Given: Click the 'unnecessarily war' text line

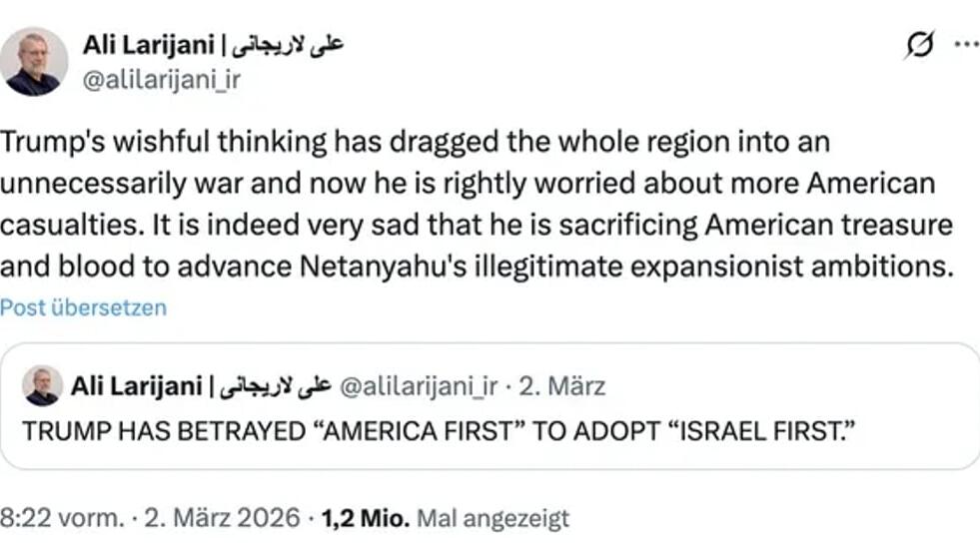Looking at the screenshot, I should pos(468,184).
